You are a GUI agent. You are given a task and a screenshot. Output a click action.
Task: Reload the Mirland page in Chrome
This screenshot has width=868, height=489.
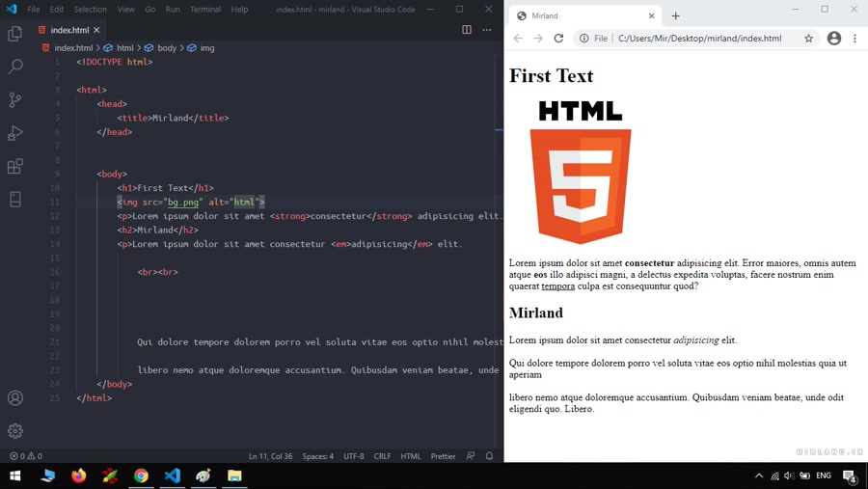pos(558,39)
